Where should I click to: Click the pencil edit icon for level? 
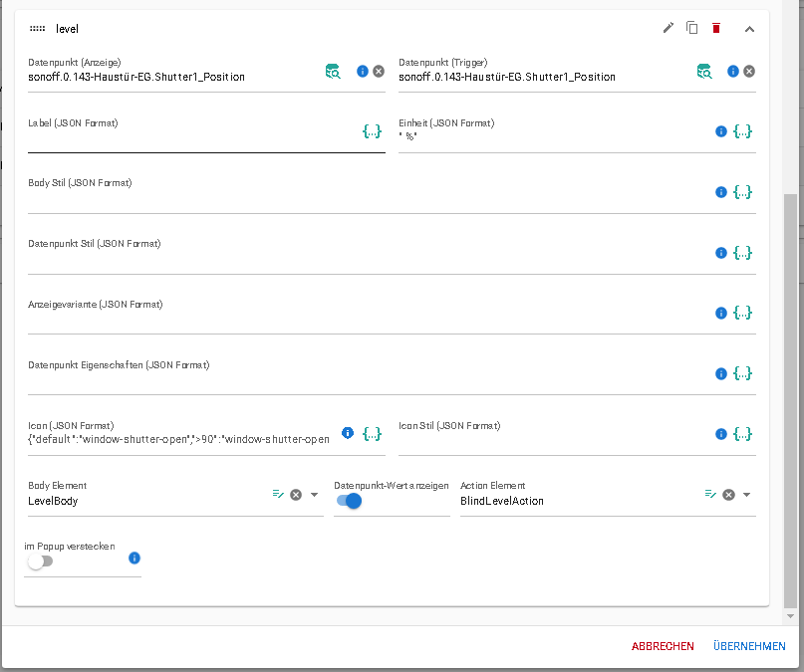[x=669, y=28]
